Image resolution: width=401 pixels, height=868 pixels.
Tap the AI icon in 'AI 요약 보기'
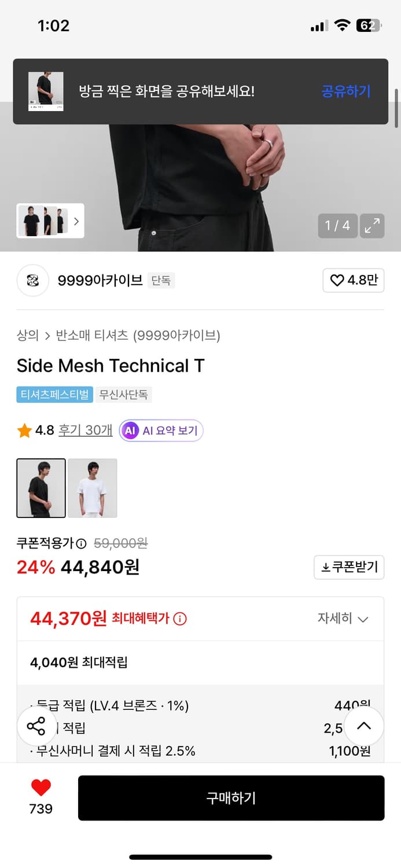pyautogui.click(x=130, y=431)
